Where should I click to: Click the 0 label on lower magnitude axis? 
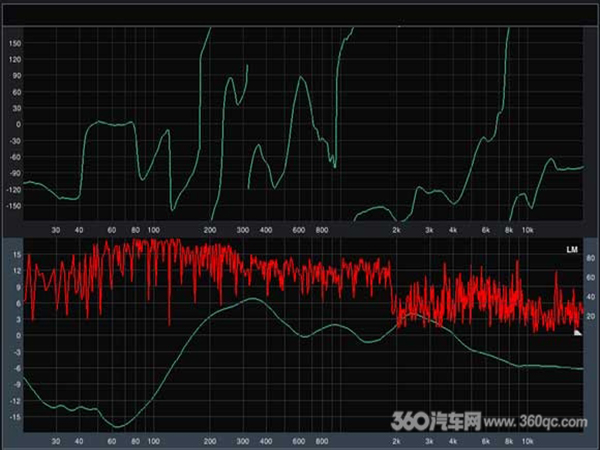pyautogui.click(x=18, y=336)
